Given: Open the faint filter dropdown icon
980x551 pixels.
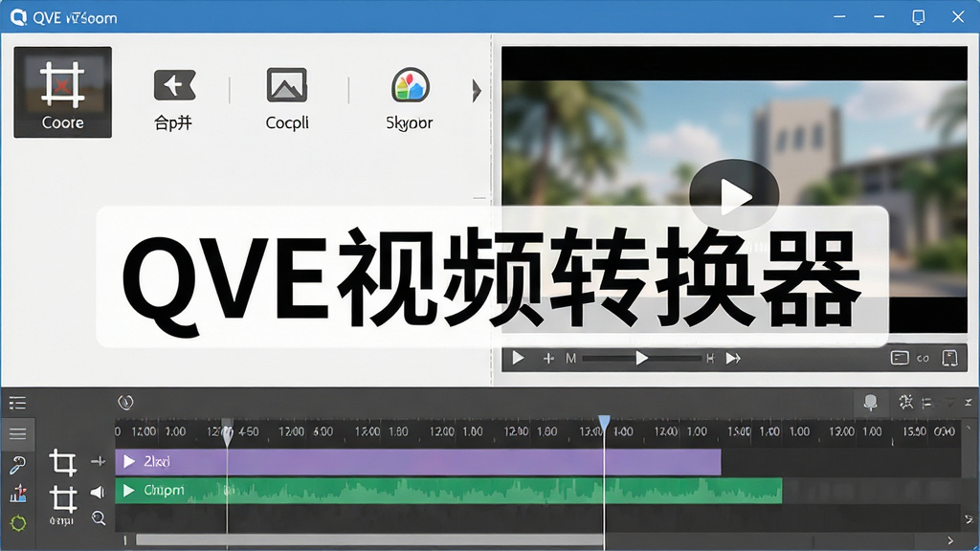Looking at the screenshot, I should [950, 403].
